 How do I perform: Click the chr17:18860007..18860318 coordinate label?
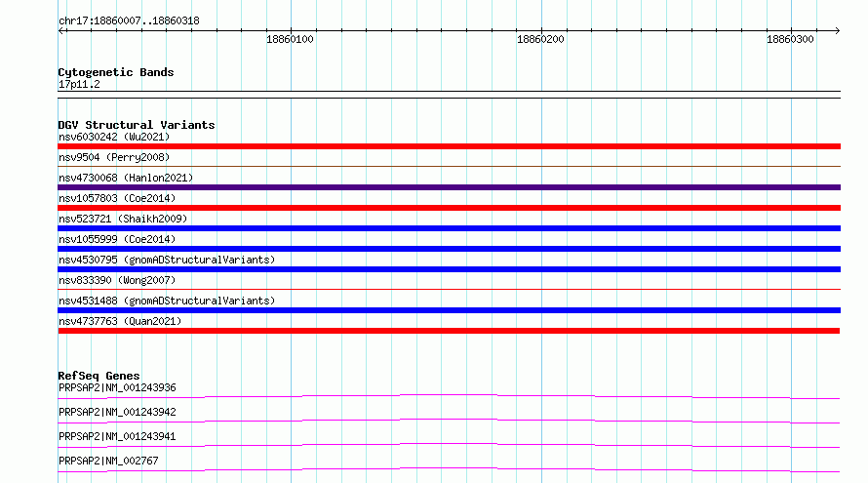tap(129, 21)
